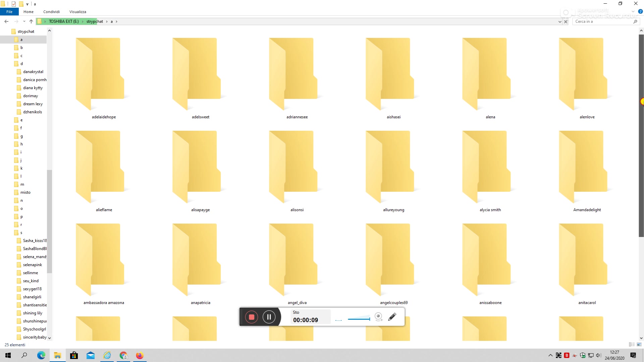Viewport: 644px width, 362px height.
Task: Select folder b in the tree
Action: (x=21, y=48)
